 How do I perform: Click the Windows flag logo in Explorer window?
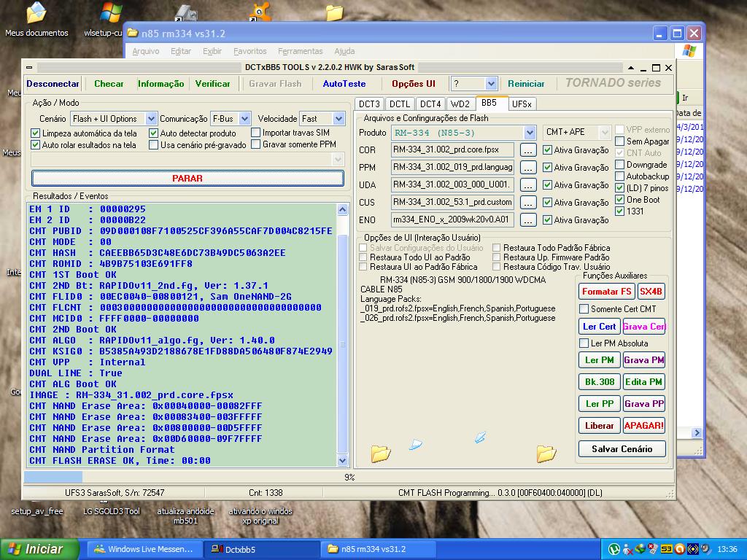(689, 51)
